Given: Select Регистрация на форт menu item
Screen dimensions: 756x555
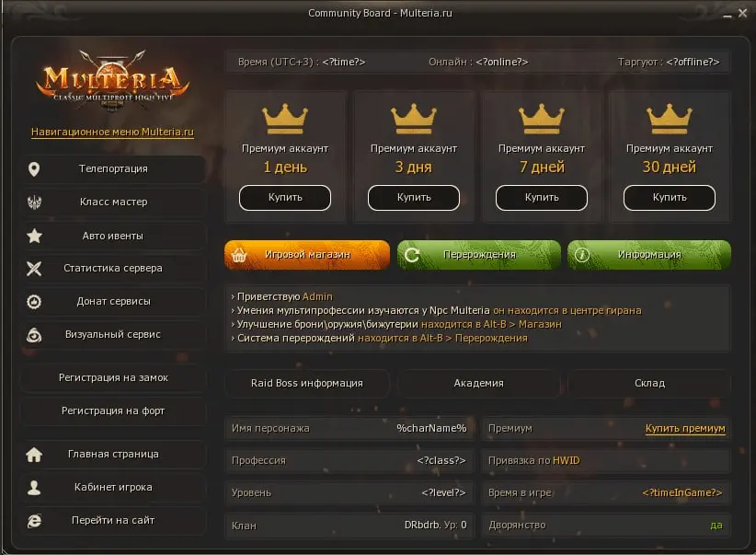Looking at the screenshot, I should (x=113, y=410).
